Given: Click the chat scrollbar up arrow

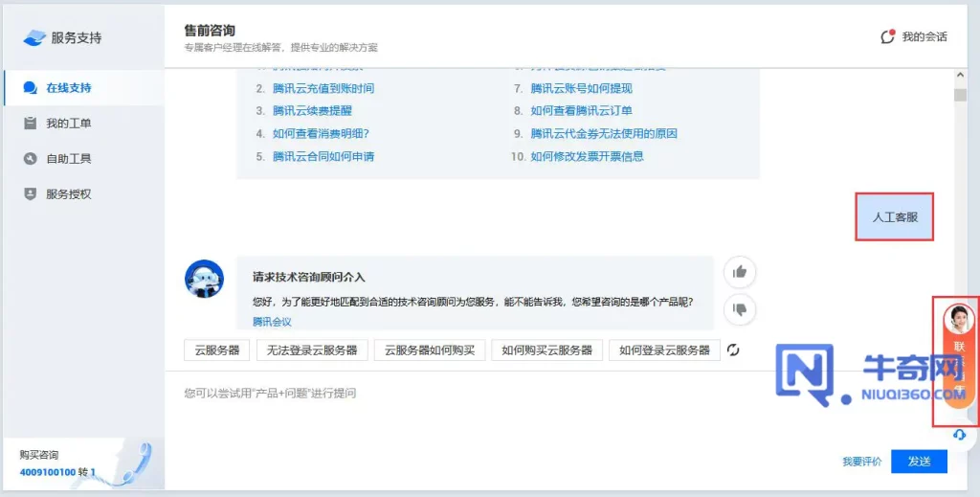Looking at the screenshot, I should [960, 76].
